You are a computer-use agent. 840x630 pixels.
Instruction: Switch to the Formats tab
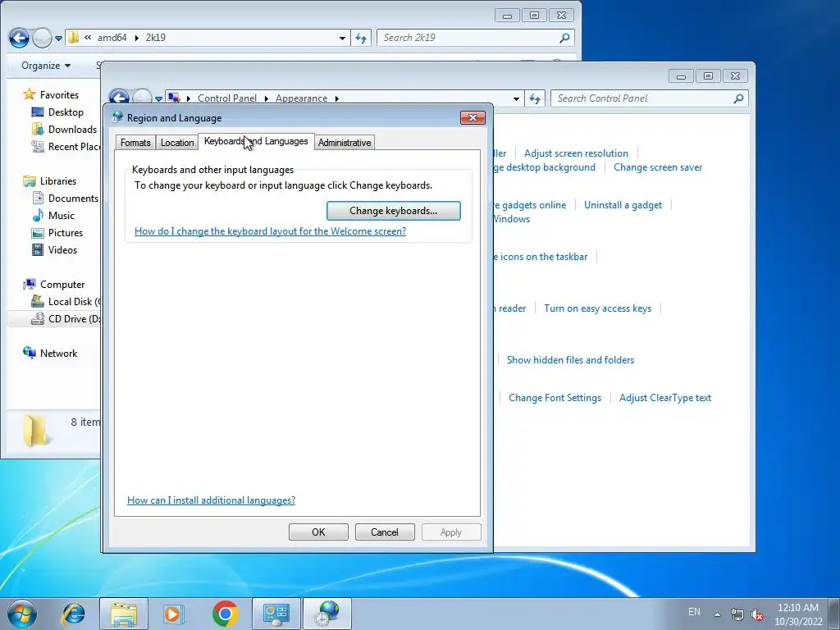(x=135, y=143)
